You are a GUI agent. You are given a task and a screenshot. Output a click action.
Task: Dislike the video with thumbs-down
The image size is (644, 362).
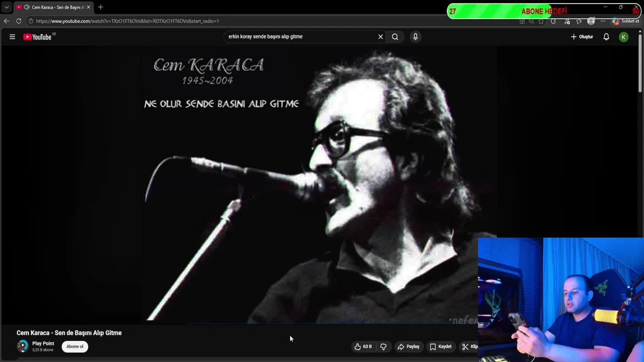pos(383,346)
